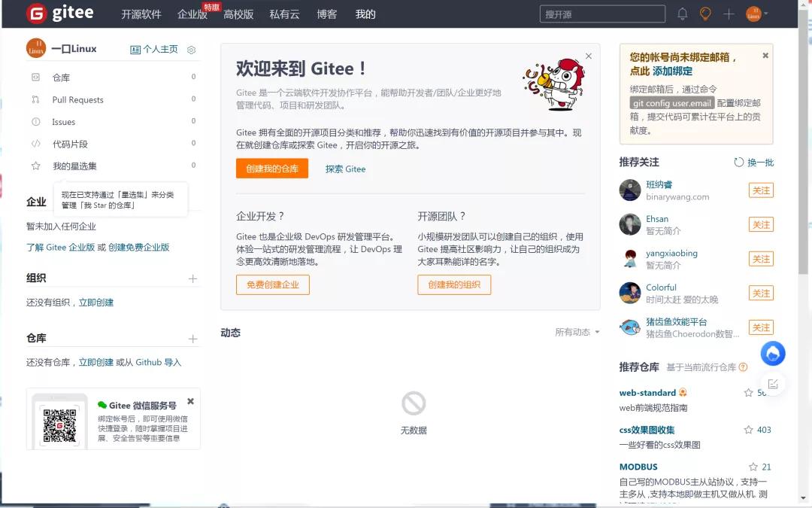Click the floating feedback edit icon
This screenshot has height=508, width=812.
773,384
